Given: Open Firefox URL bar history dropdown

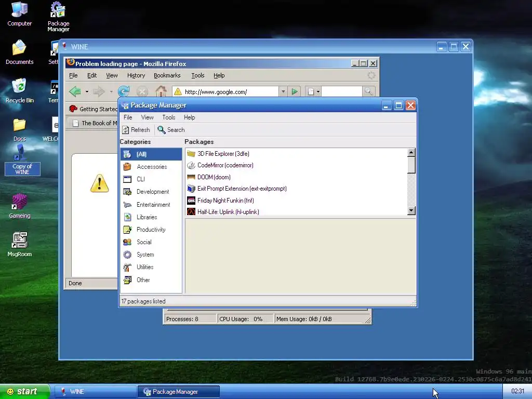Looking at the screenshot, I should [283, 91].
